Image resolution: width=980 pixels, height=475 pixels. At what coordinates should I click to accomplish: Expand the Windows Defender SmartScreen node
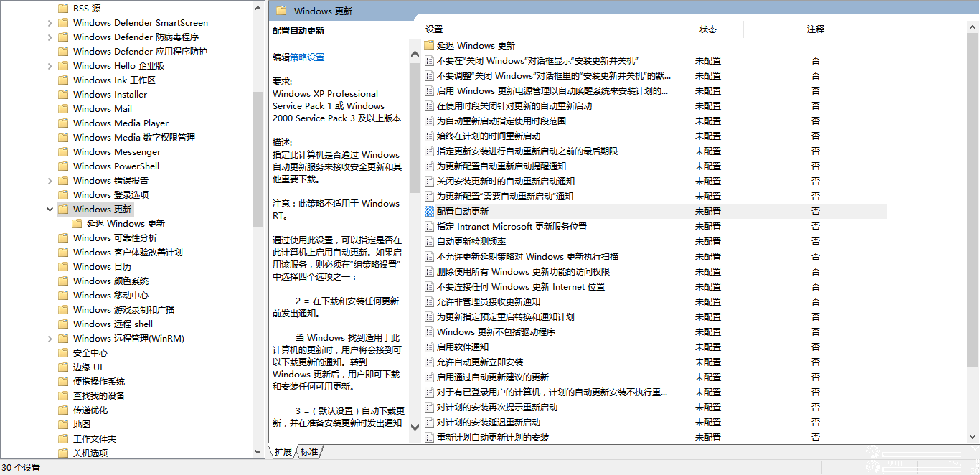[x=50, y=23]
